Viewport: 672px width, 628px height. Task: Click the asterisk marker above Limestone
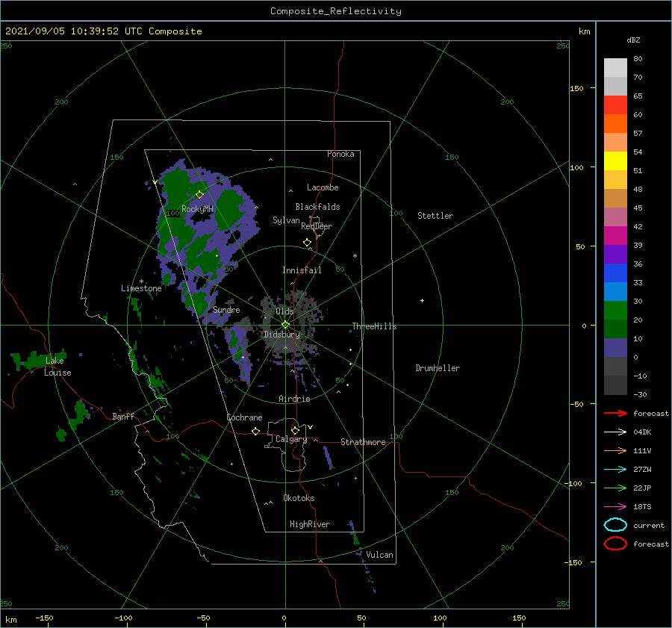click(141, 282)
